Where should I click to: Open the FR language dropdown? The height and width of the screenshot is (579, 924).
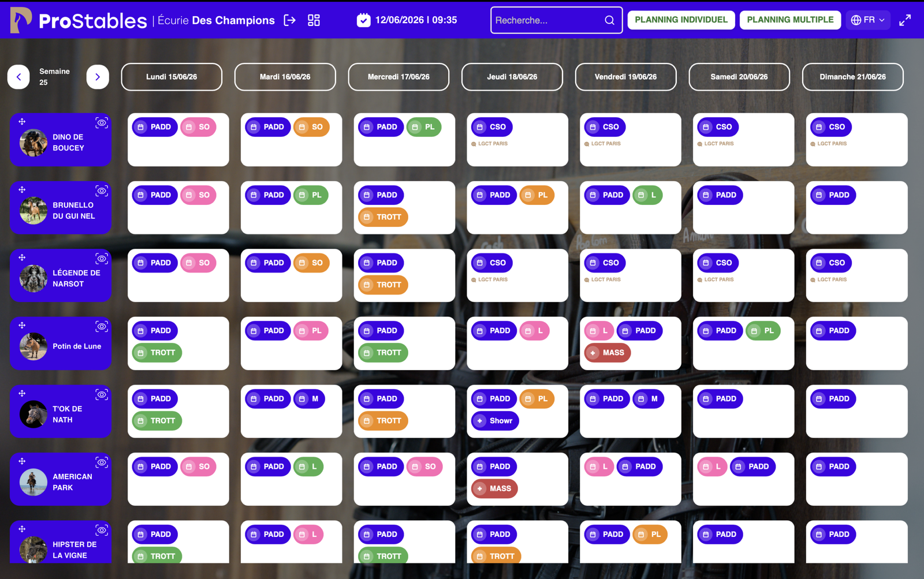(868, 20)
